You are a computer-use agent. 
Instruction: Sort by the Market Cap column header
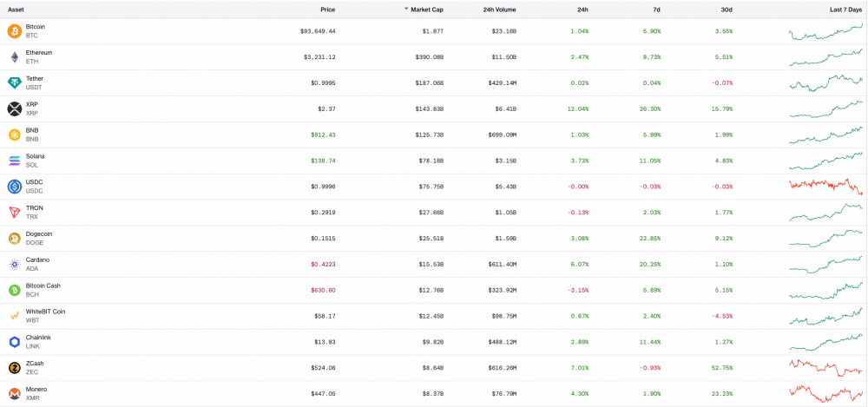[426, 10]
